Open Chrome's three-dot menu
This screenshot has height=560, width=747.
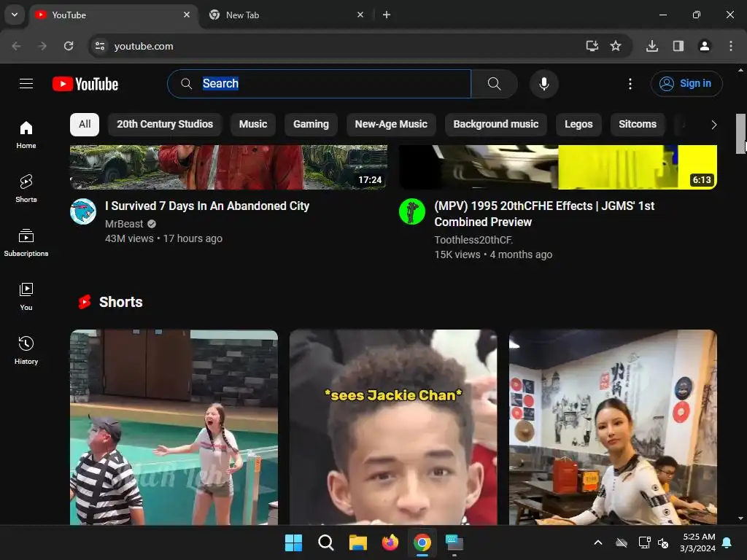pyautogui.click(x=731, y=46)
